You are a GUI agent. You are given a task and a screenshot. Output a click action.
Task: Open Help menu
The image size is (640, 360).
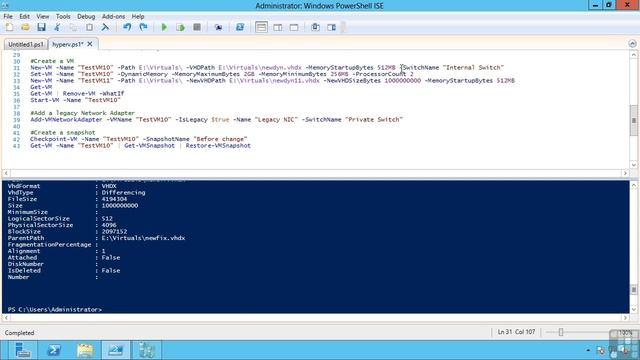click(x=138, y=16)
